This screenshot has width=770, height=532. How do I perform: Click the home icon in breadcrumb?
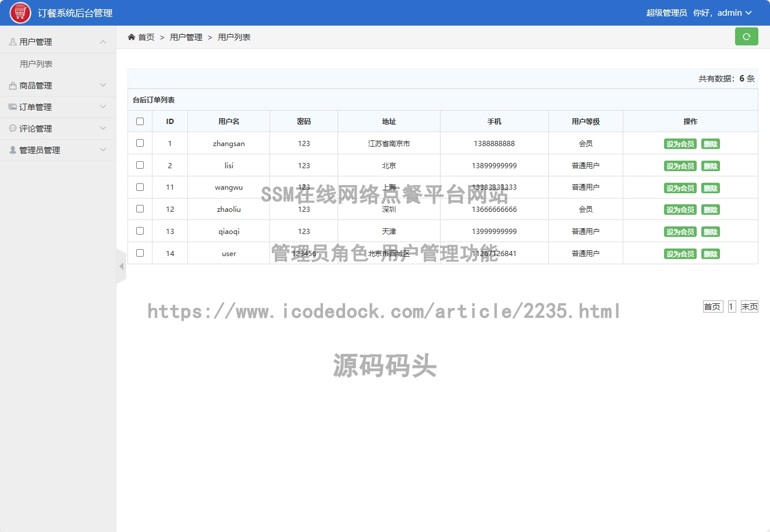pyautogui.click(x=132, y=37)
